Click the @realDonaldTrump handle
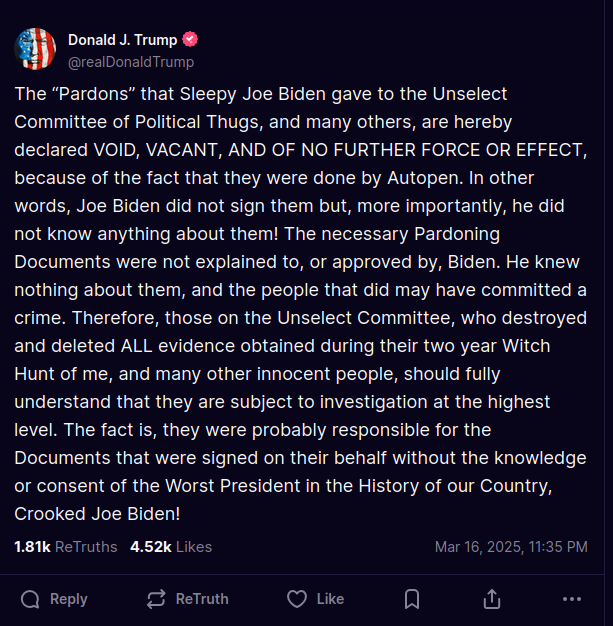The width and height of the screenshot is (613, 626). point(131,62)
